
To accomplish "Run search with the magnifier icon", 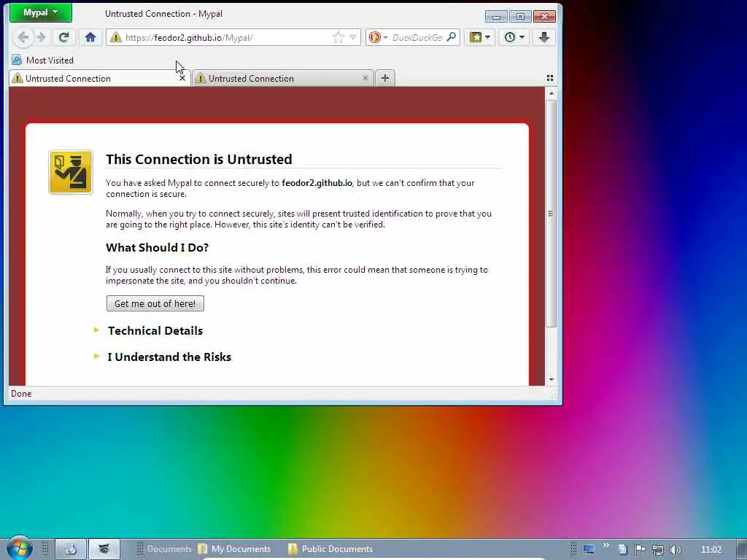I will [451, 37].
